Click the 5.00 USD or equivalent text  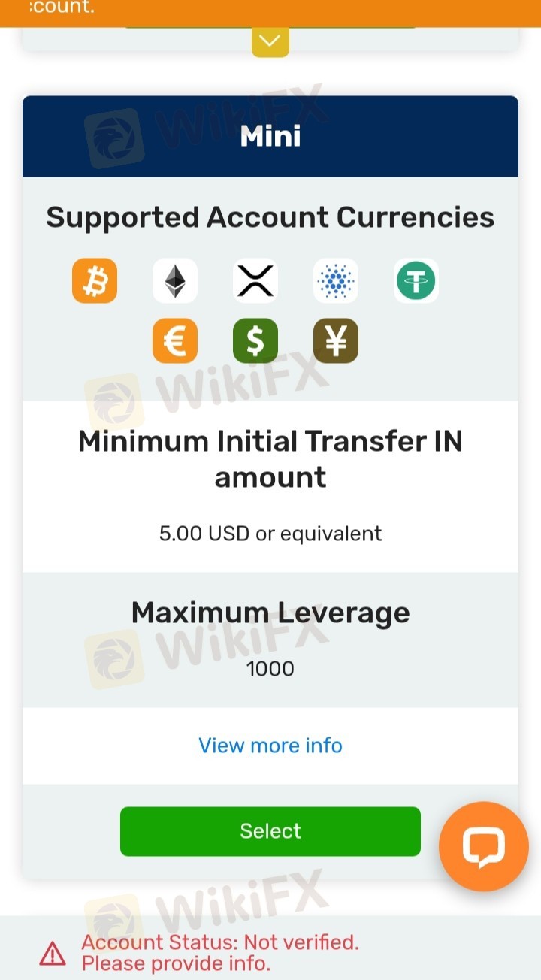270,534
